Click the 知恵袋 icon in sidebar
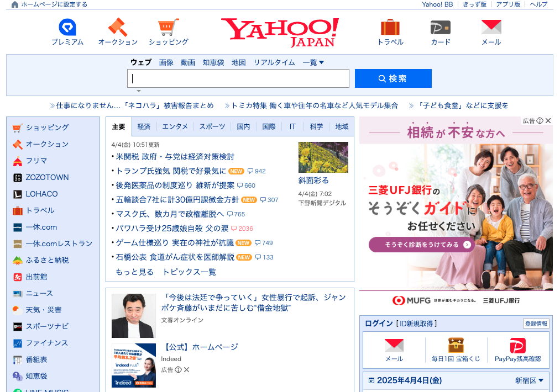Viewport: 560px width, 392px height. (18, 377)
